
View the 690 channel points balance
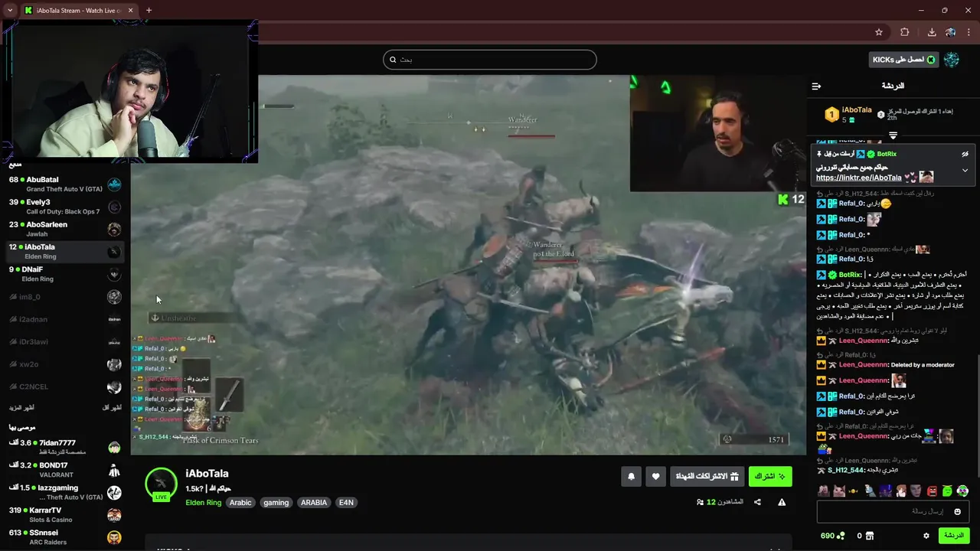[x=832, y=536]
